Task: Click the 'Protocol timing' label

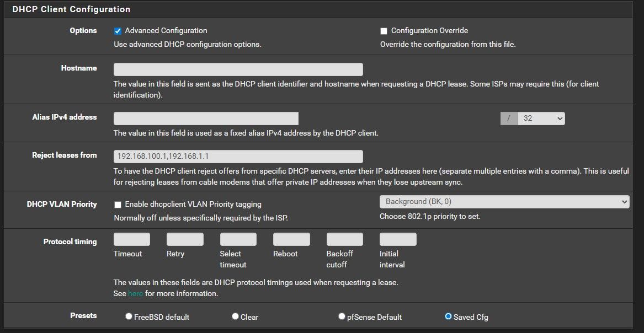Action: (x=70, y=241)
